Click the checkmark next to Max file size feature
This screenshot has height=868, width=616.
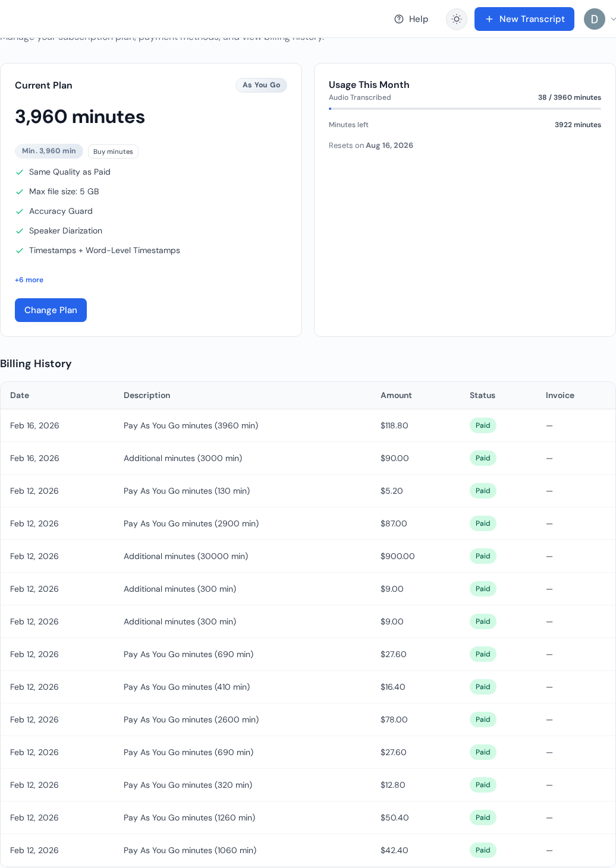click(20, 191)
